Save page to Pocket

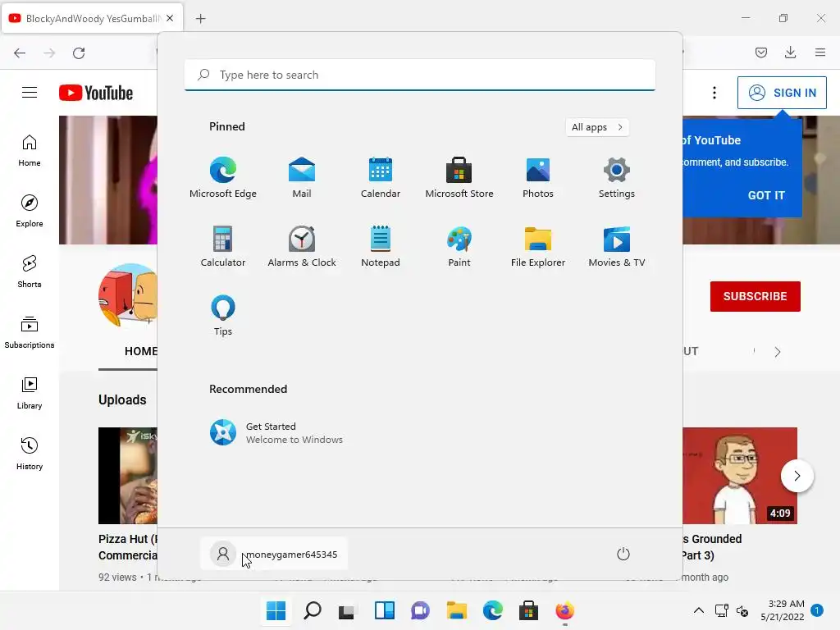761,52
